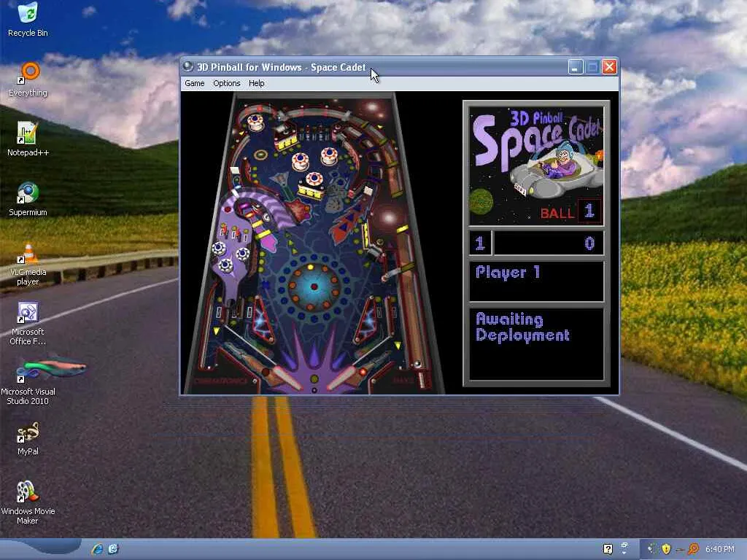
Task: Click the orange magnifier tray icon
Action: (x=694, y=549)
